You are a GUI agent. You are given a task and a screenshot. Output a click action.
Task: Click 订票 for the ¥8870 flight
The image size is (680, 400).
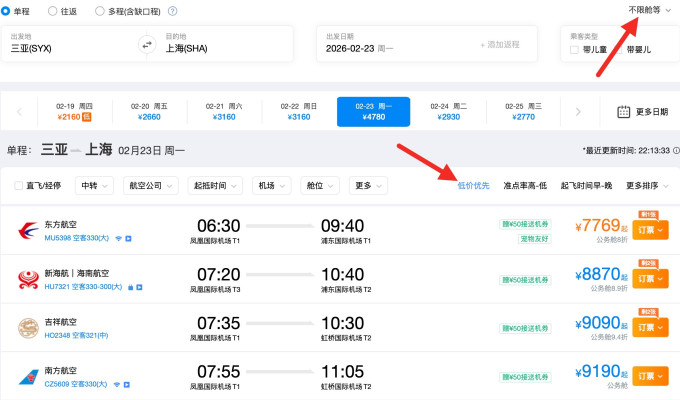point(650,279)
